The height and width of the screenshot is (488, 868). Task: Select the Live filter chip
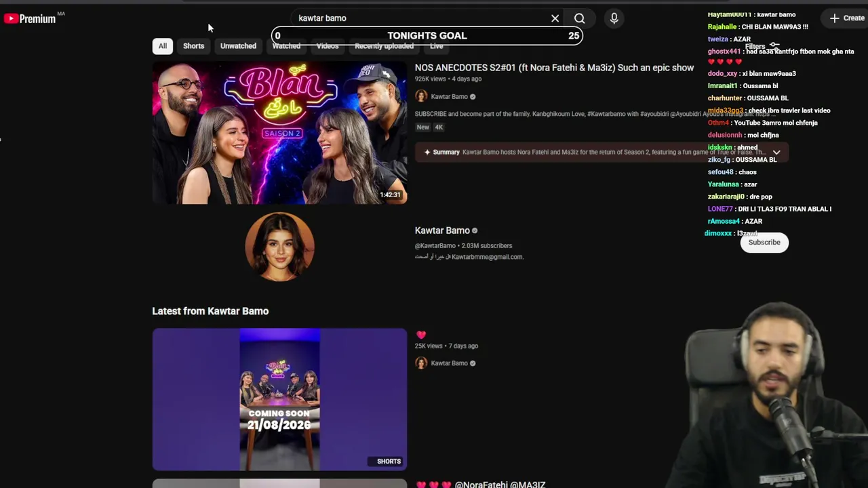436,46
